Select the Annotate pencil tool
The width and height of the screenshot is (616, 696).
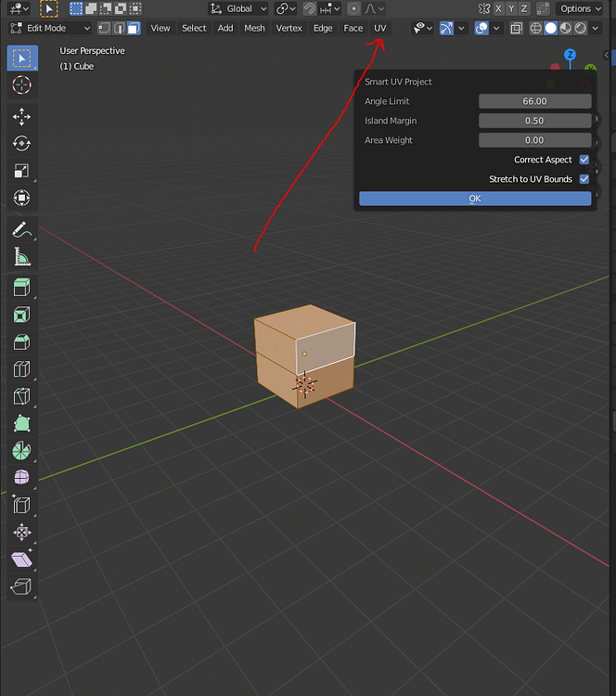coord(22,229)
